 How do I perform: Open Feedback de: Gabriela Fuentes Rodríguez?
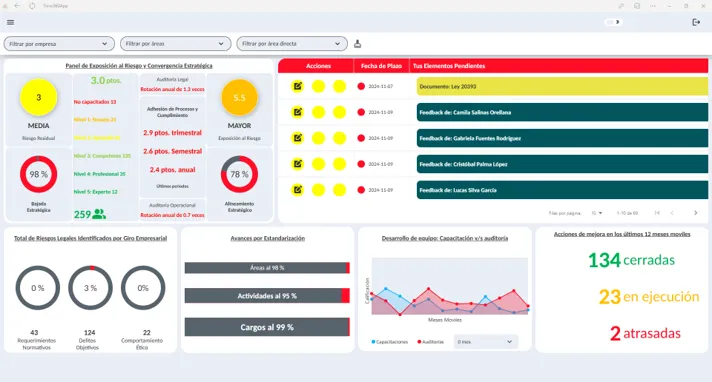click(x=562, y=138)
